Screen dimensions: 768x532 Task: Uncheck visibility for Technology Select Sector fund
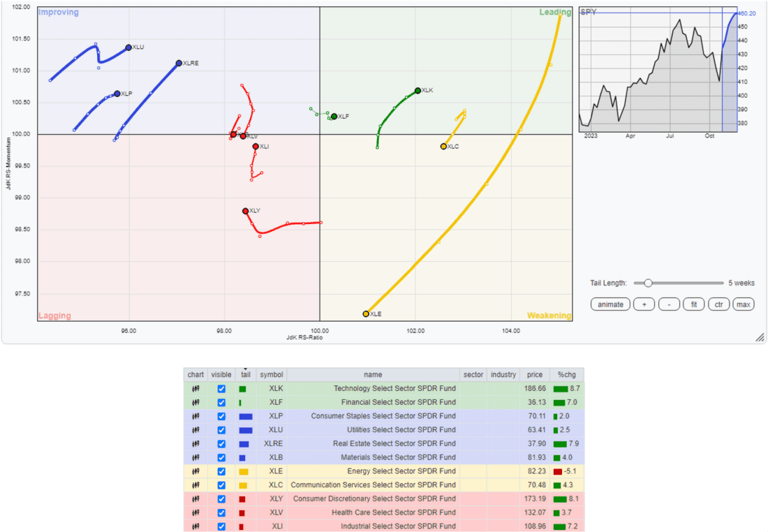pyautogui.click(x=221, y=388)
